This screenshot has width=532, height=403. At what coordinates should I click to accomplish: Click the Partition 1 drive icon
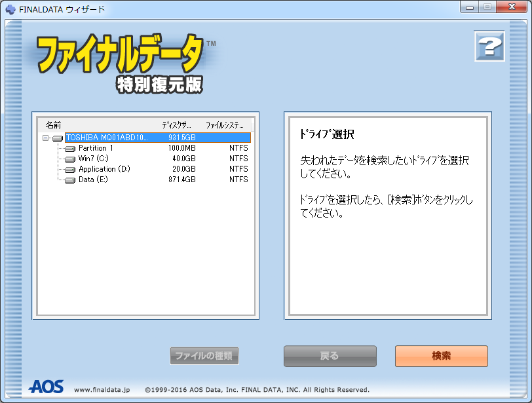tap(70, 149)
